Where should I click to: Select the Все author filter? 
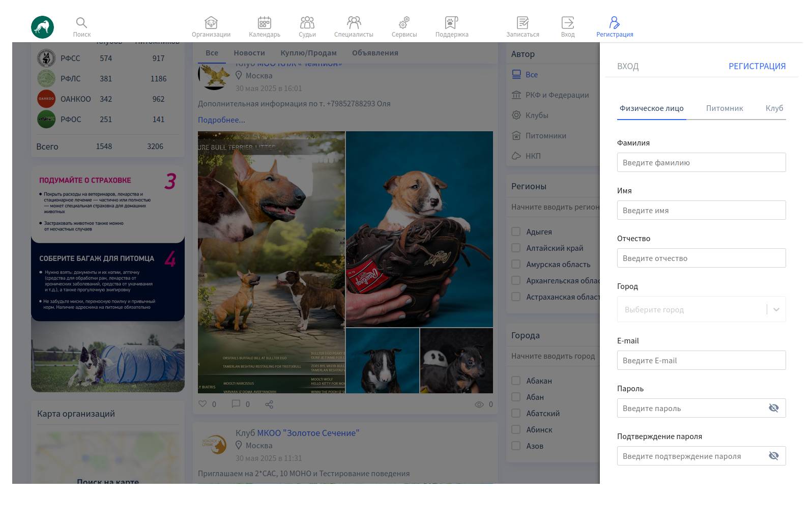coord(525,75)
